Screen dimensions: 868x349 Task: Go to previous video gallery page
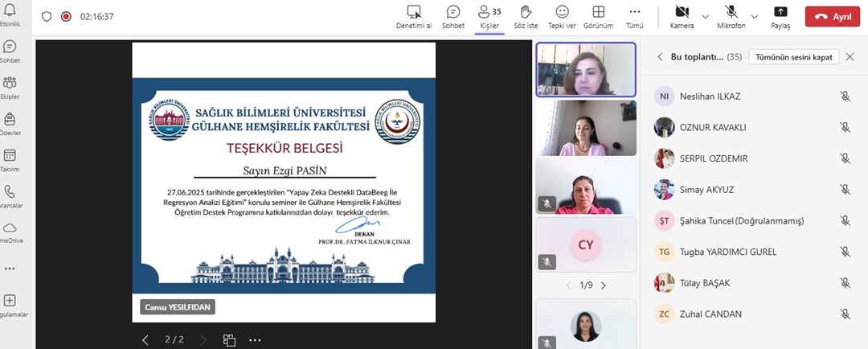[568, 285]
